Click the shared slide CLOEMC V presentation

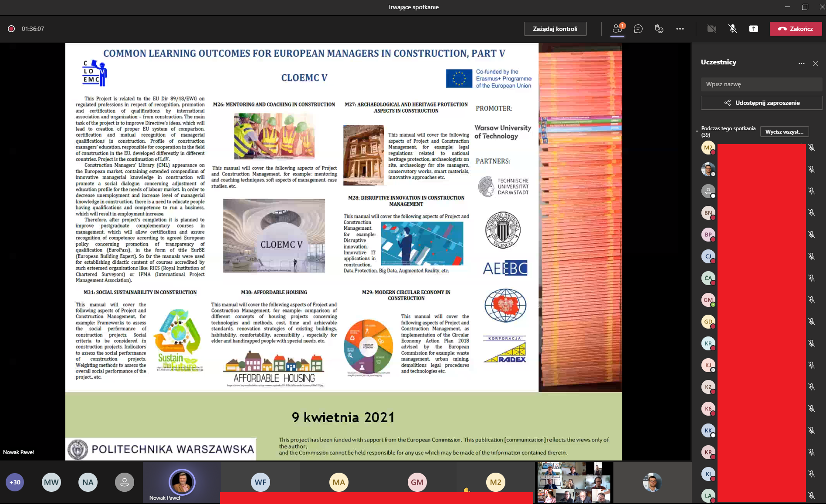[x=343, y=252]
